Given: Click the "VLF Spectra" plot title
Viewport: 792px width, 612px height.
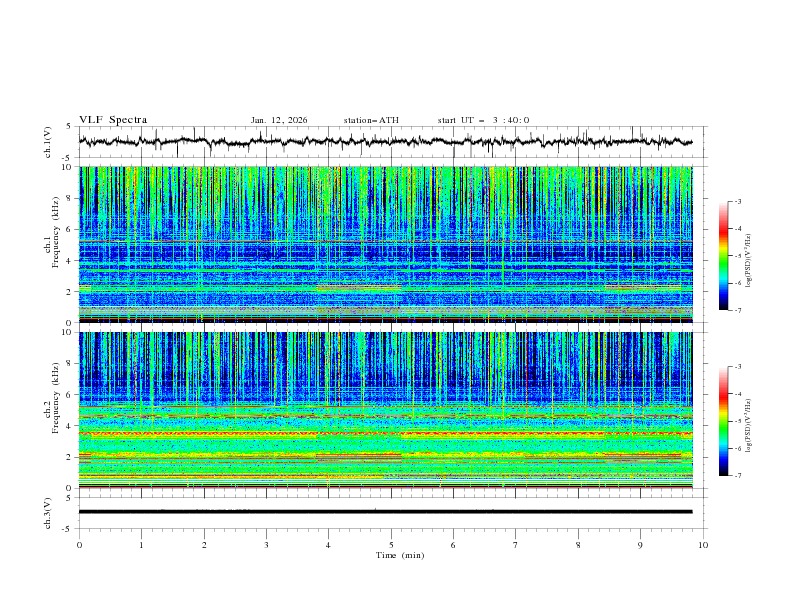Looking at the screenshot, I should click(x=113, y=120).
